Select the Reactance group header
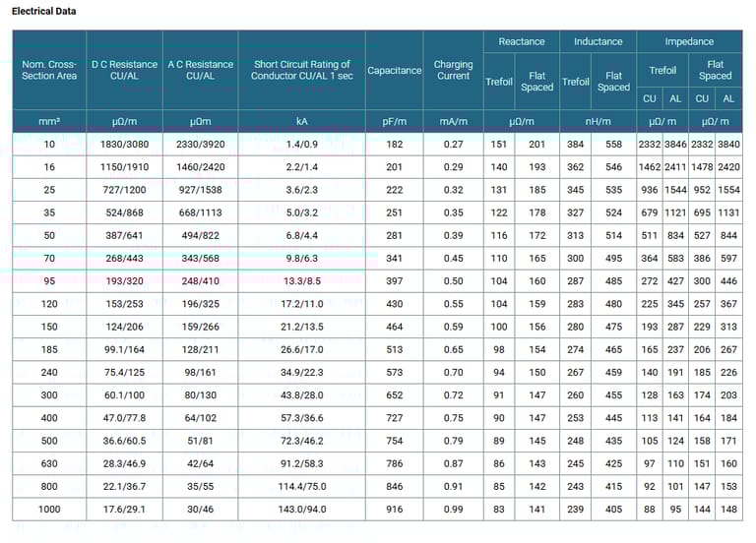The image size is (756, 543). pos(521,41)
